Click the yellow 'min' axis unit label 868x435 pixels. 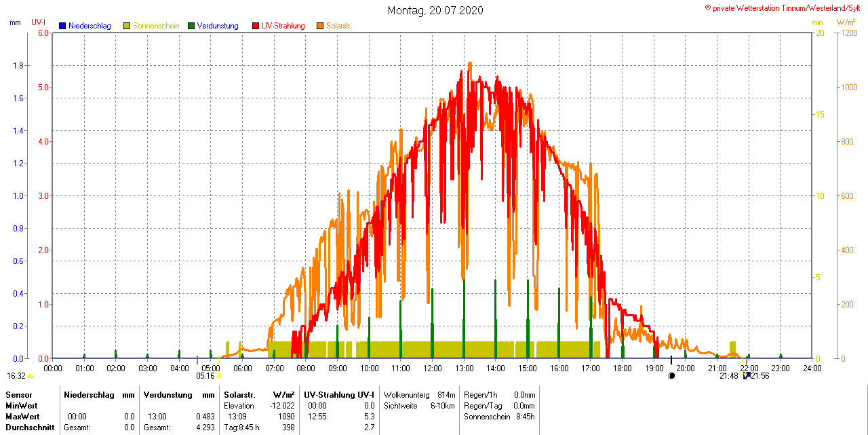pos(817,22)
